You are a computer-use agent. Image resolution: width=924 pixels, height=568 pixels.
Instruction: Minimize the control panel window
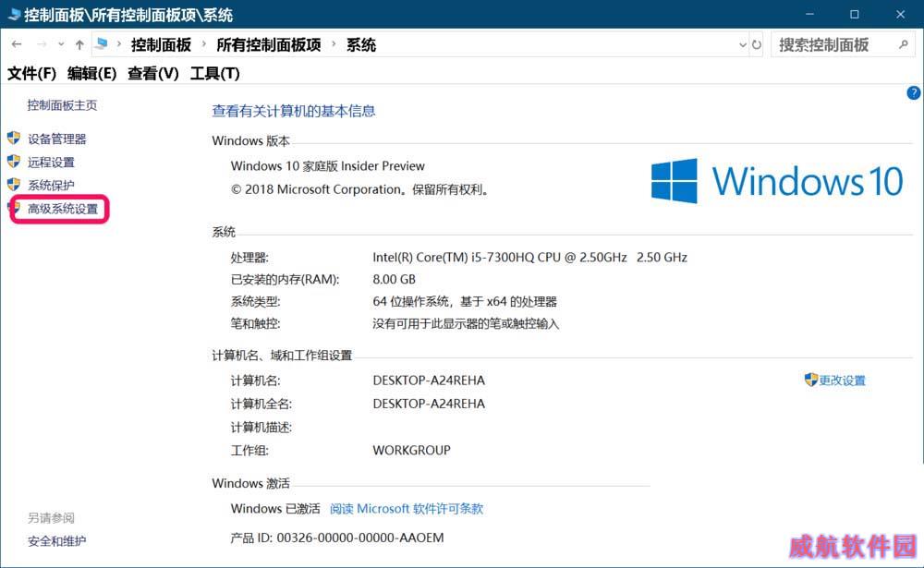point(809,14)
